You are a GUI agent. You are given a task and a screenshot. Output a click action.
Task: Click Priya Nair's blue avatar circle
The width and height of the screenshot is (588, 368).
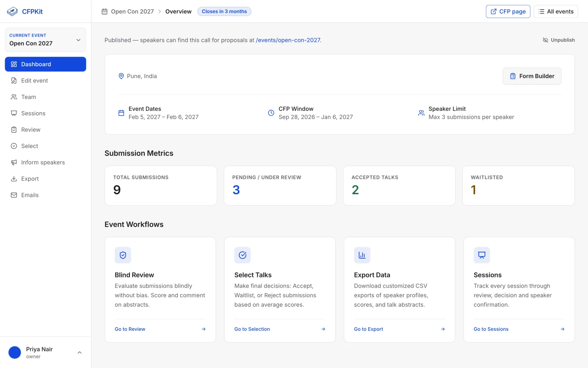[x=15, y=353]
